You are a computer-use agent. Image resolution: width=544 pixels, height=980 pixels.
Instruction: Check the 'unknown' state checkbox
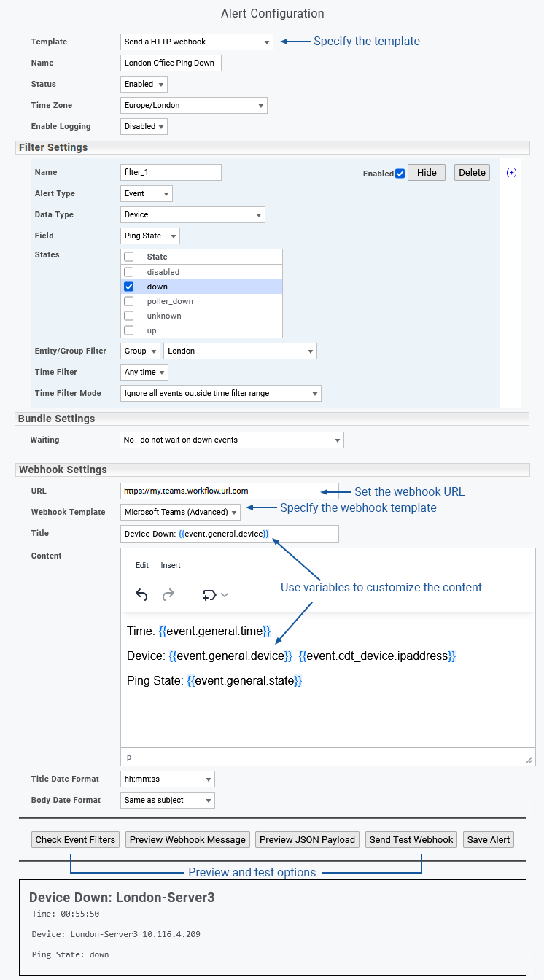129,316
